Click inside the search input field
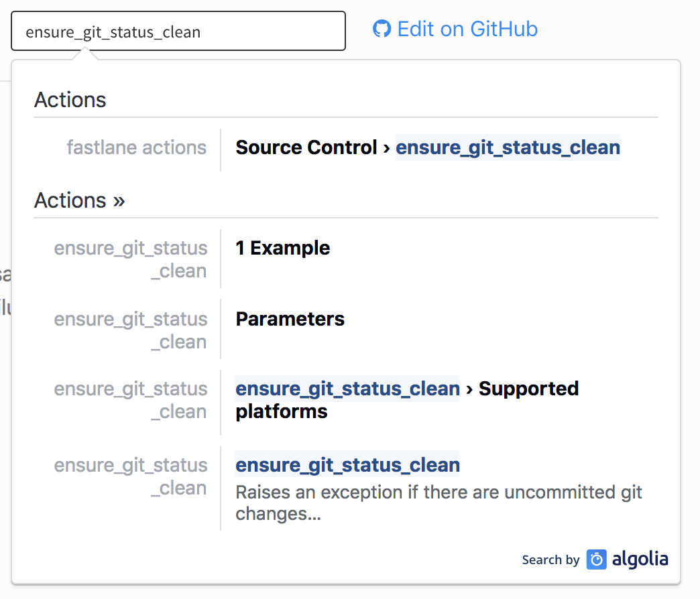The height and width of the screenshot is (599, 700). pyautogui.click(x=178, y=30)
